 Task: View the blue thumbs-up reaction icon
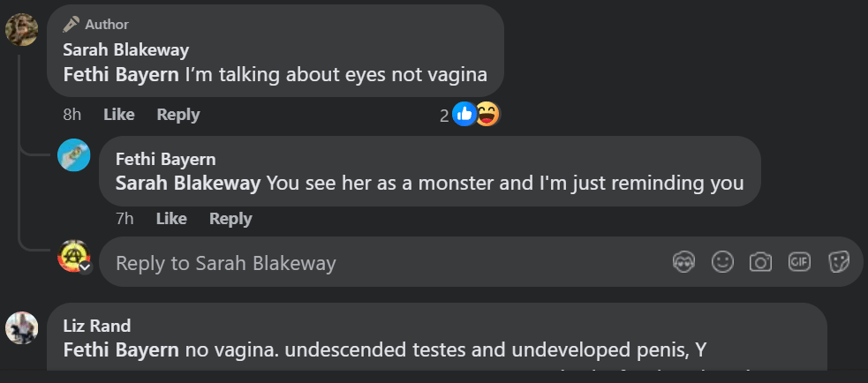point(464,114)
